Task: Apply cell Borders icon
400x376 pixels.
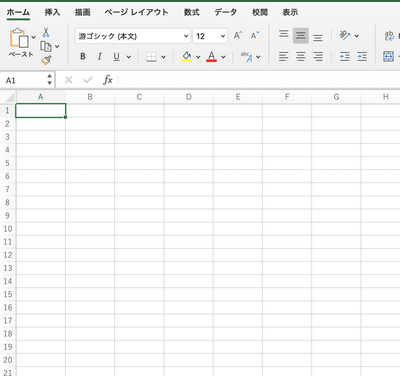Action: [151, 57]
